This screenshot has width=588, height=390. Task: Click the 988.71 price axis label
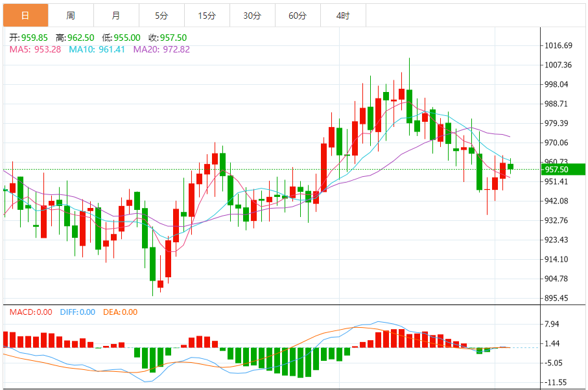(x=556, y=104)
